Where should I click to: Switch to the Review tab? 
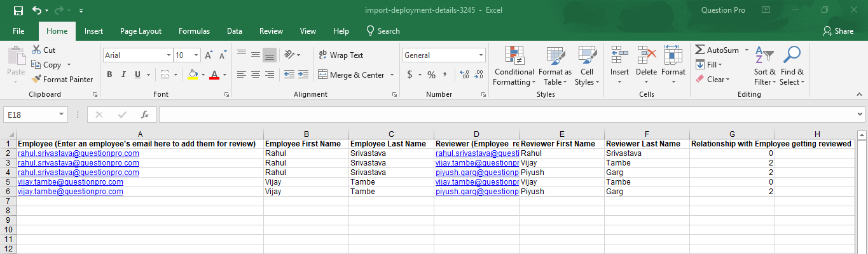pos(272,31)
